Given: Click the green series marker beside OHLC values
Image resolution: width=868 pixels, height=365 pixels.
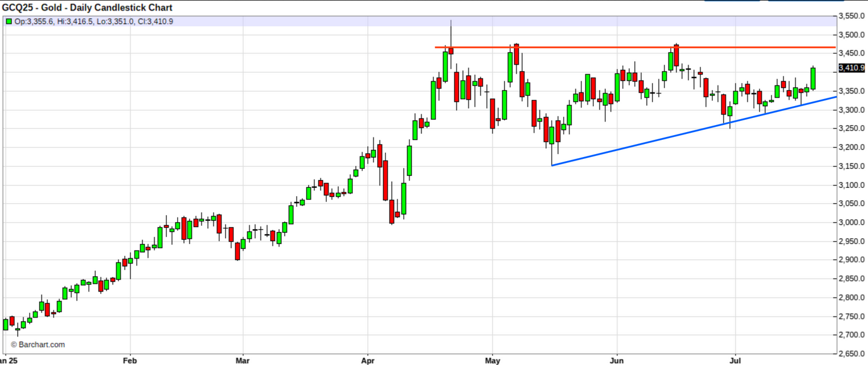Looking at the screenshot, I should 9,21.
